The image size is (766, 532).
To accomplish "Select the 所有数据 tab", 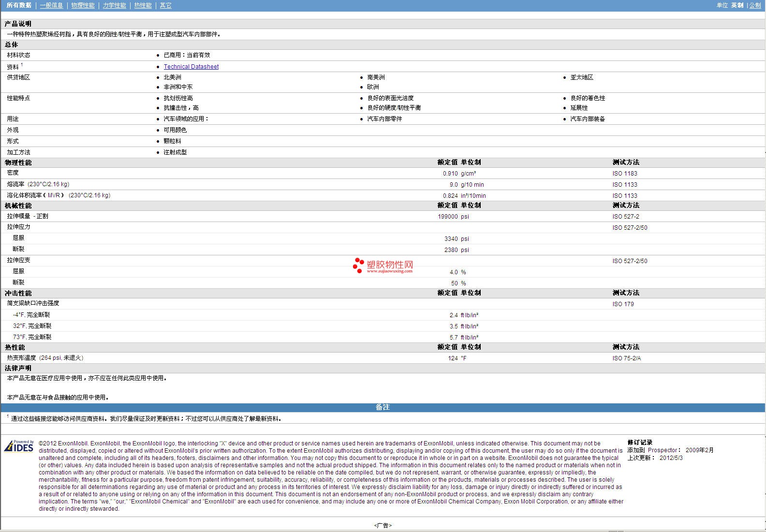I will point(19,5).
